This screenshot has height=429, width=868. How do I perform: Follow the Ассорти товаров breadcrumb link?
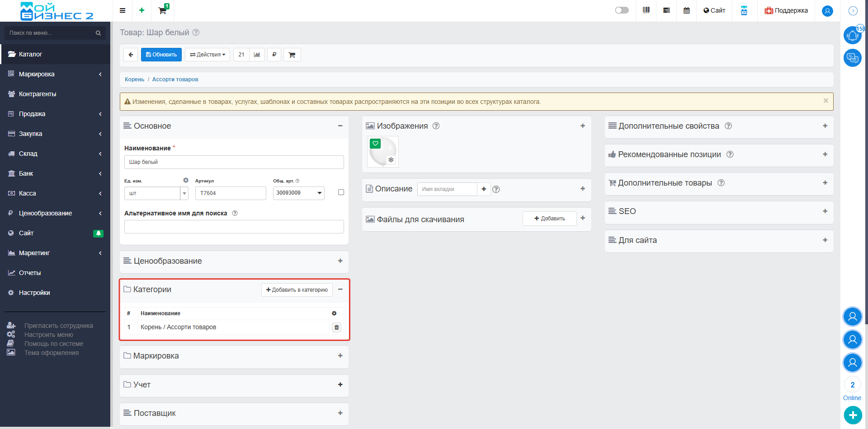pyautogui.click(x=175, y=79)
